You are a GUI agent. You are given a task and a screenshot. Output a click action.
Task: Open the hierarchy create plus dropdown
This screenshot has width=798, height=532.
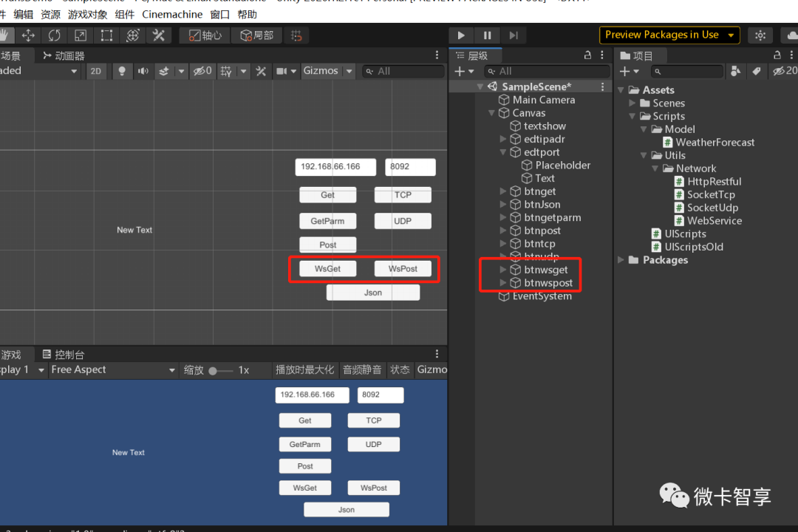pos(464,71)
